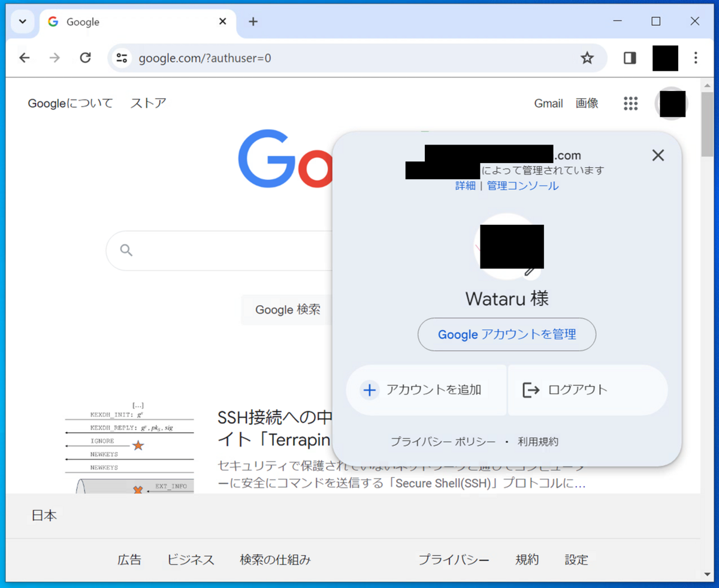Image resolution: width=719 pixels, height=588 pixels.
Task: Open 詳細 link in account popup
Action: coord(465,186)
